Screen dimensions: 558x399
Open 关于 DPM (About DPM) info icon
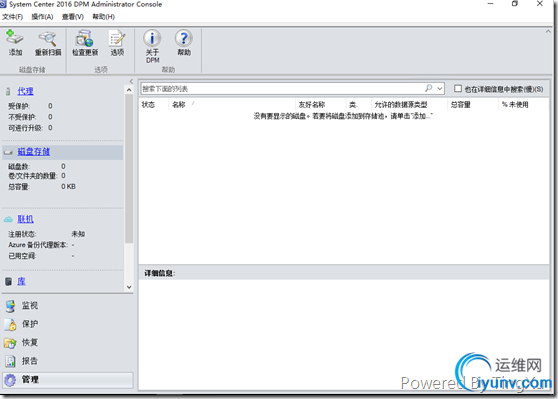coord(152,38)
